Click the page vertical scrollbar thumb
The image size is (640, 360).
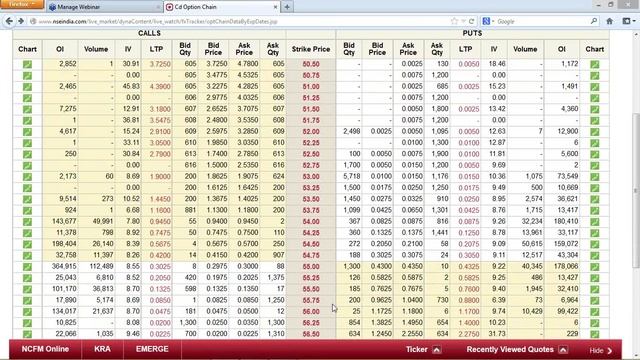coord(636,190)
